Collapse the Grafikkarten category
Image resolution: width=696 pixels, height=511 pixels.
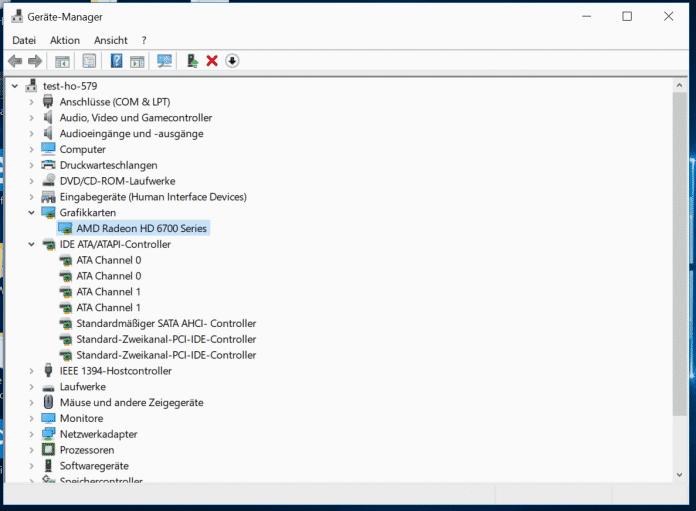click(x=32, y=213)
